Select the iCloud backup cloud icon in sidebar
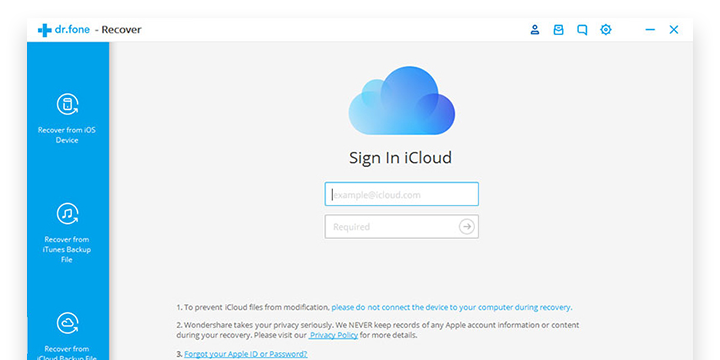 point(68,323)
